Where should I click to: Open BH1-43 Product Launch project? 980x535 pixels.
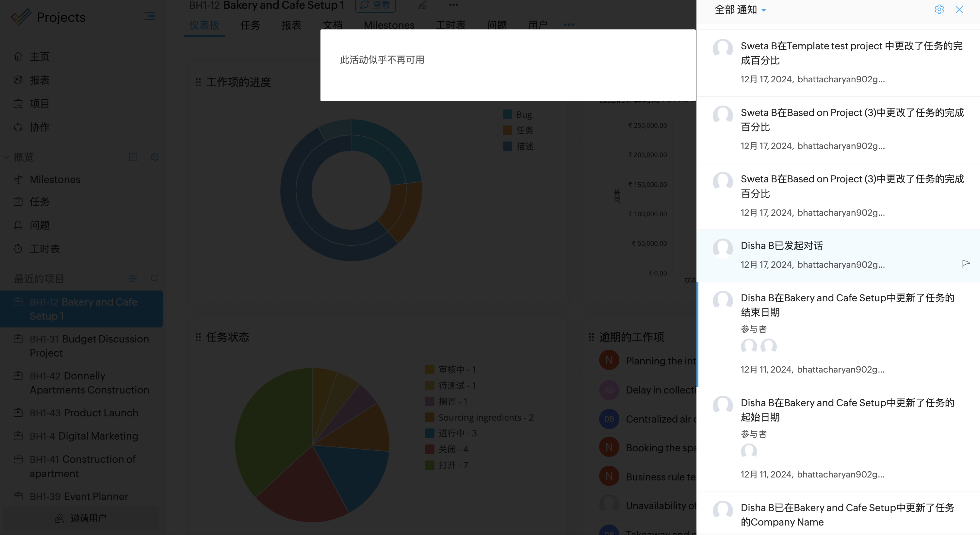tap(84, 412)
